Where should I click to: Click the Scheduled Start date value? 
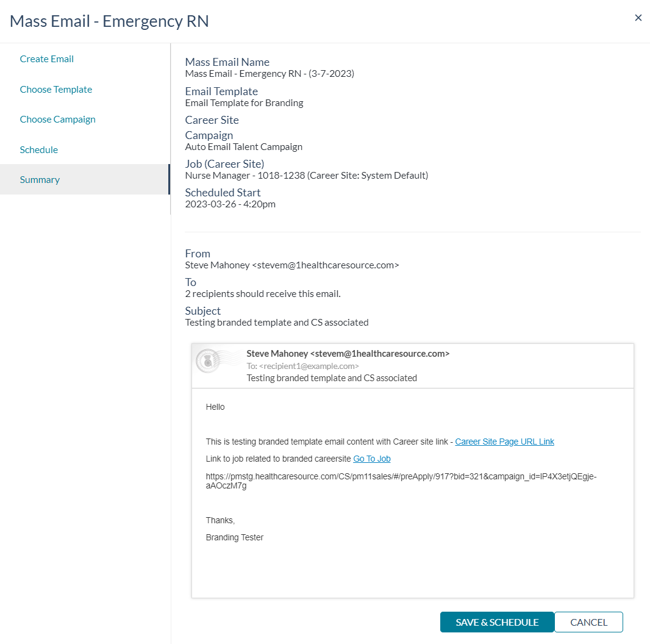click(230, 204)
